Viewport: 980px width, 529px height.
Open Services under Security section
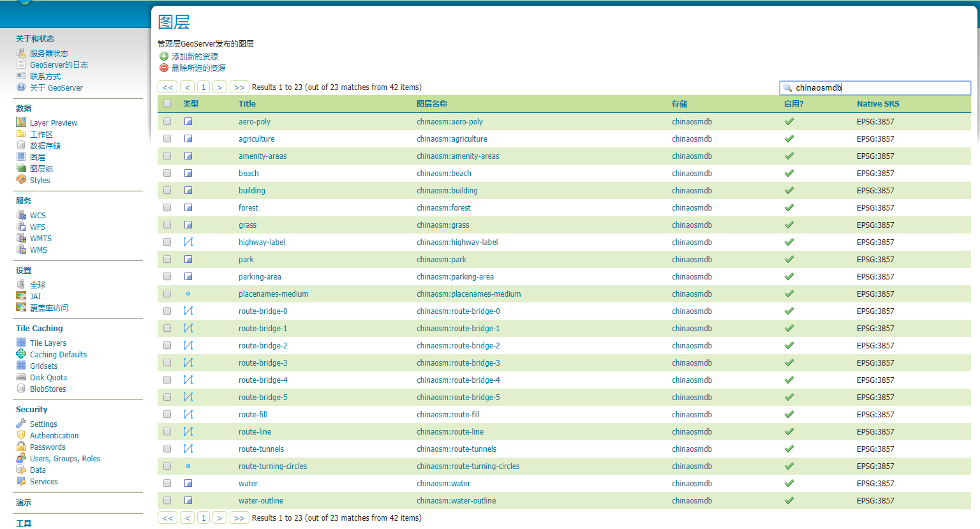coord(43,481)
